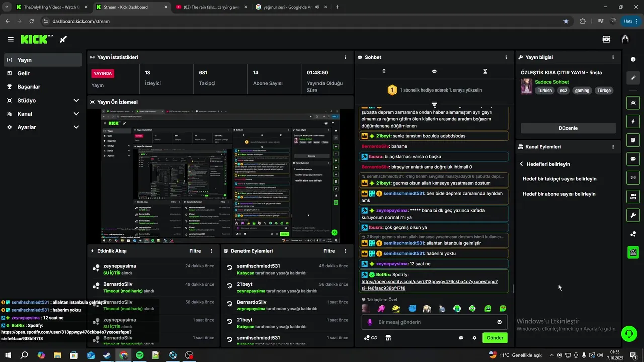Toggle the channel actions widget icon

(633, 196)
